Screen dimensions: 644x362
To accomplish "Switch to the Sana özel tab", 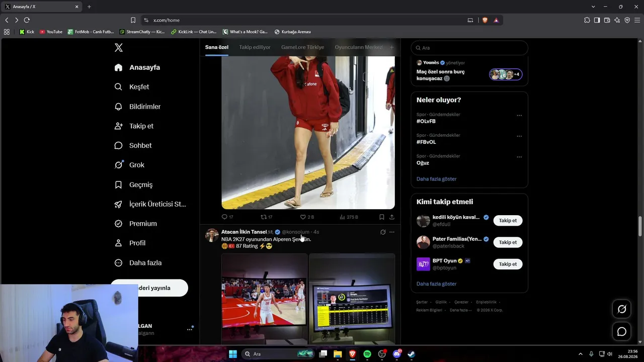I will click(x=217, y=47).
